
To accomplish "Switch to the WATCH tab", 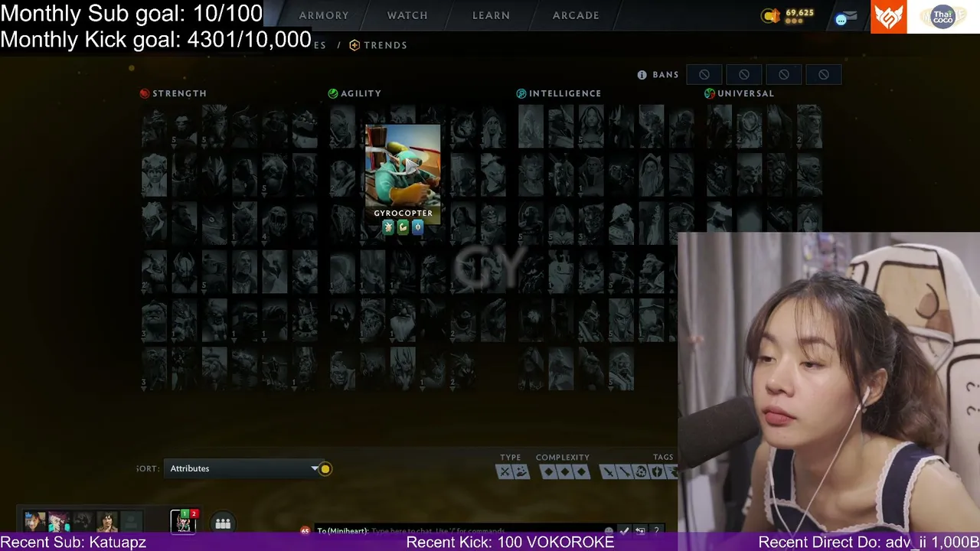I will [x=407, y=15].
